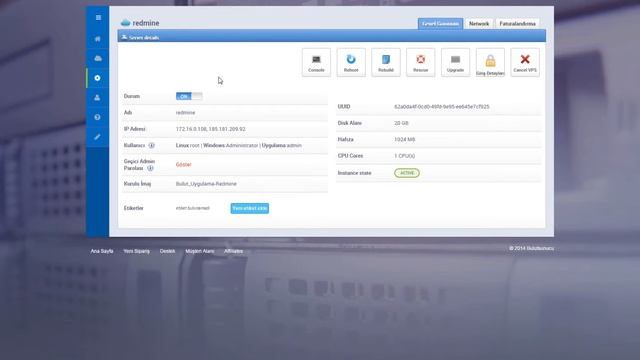Image resolution: width=640 pixels, height=360 pixels.
Task: Open the user account icon in the sidebar
Action: [x=98, y=98]
